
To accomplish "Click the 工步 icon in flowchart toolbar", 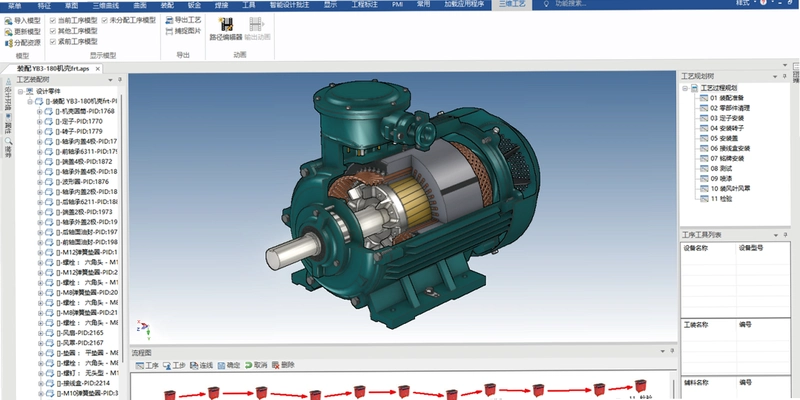I will 167,365.
